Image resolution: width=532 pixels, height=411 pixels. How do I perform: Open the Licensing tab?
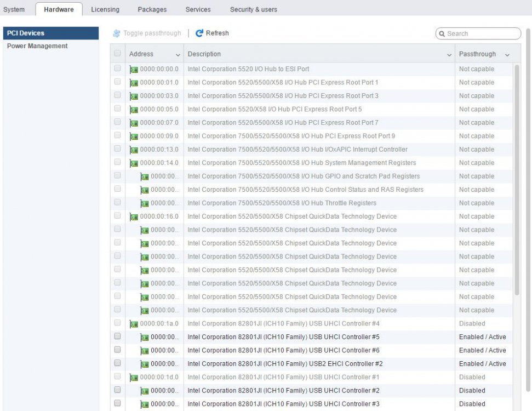click(x=105, y=9)
